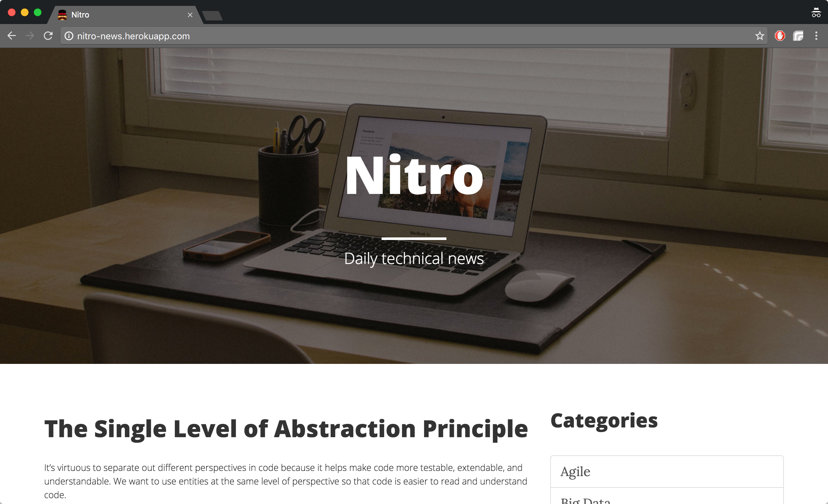828x504 pixels.
Task: Browse the Agile category
Action: (x=575, y=472)
